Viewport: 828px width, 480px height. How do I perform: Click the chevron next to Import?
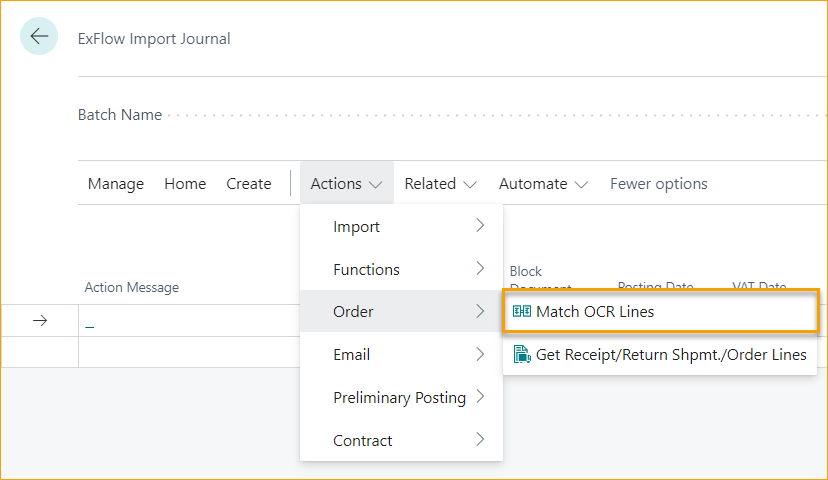(x=480, y=225)
